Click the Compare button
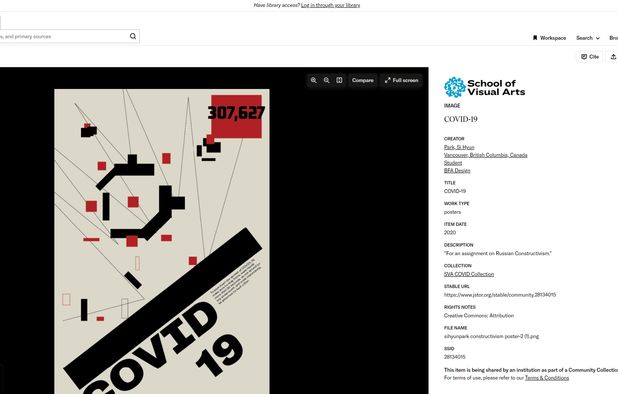 [x=363, y=80]
